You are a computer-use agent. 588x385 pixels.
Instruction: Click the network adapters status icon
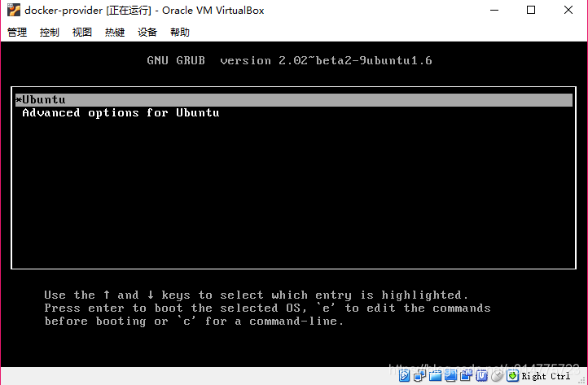click(419, 375)
